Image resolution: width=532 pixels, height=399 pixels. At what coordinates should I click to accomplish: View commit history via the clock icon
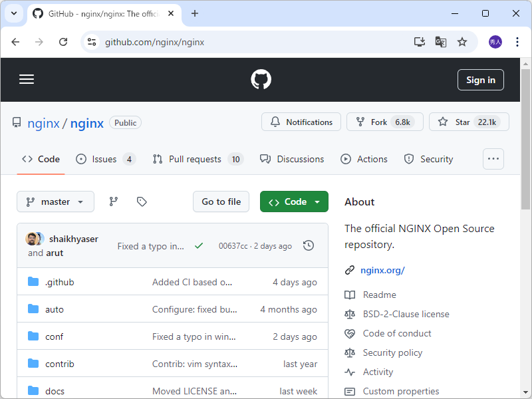click(308, 245)
